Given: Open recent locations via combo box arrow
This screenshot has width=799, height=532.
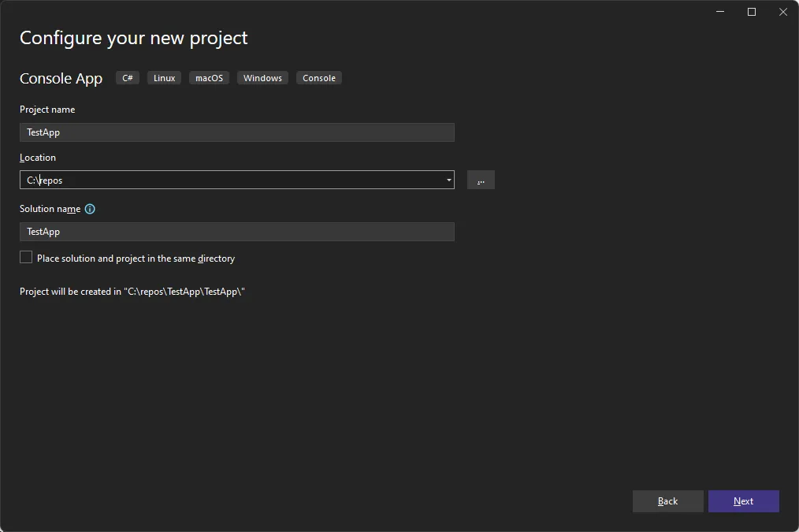Looking at the screenshot, I should click(x=448, y=180).
